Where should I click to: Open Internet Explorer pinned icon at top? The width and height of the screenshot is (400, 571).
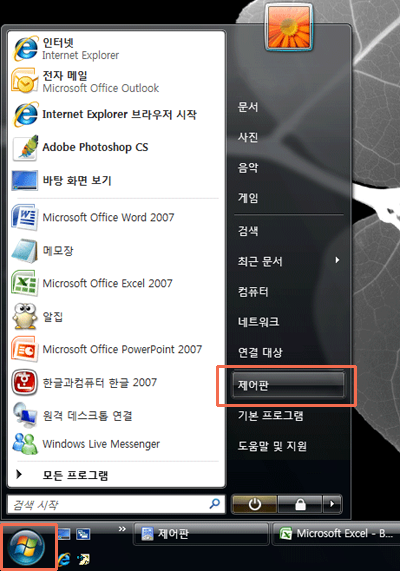coord(25,48)
